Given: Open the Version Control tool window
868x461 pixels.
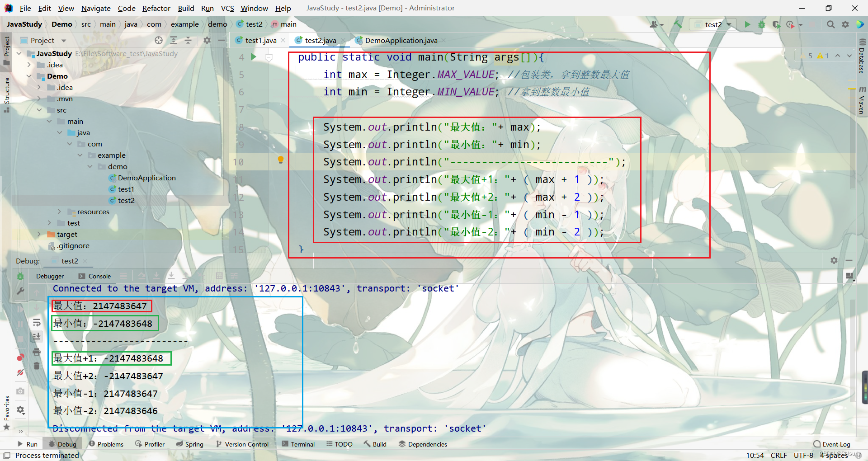Looking at the screenshot, I should tap(242, 444).
